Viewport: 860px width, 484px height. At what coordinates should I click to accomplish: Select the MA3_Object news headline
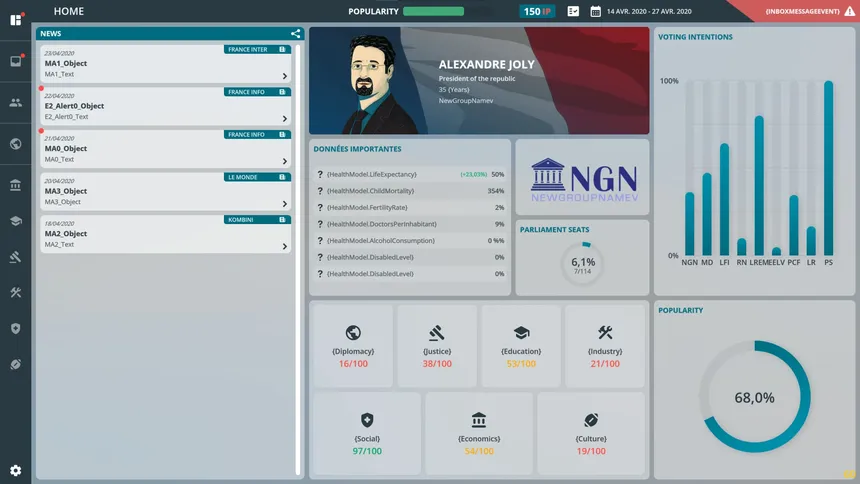[x=66, y=191]
